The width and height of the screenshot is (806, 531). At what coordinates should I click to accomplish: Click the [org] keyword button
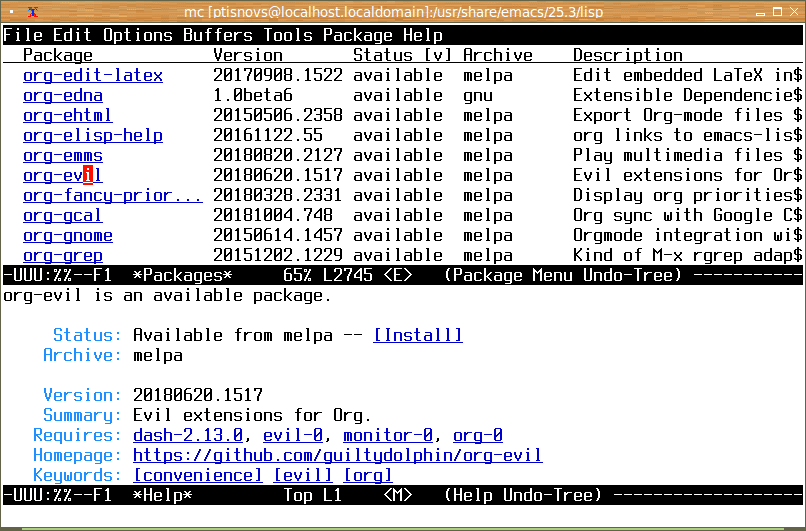[x=368, y=475]
